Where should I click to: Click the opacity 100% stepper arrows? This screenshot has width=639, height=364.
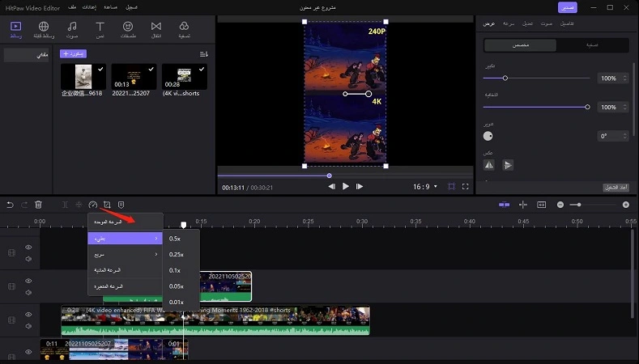click(x=625, y=107)
